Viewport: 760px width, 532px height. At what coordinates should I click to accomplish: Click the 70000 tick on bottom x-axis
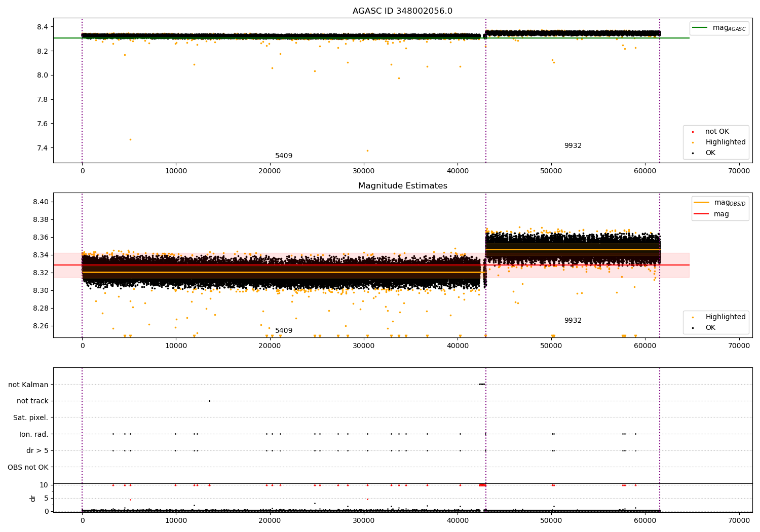(739, 520)
